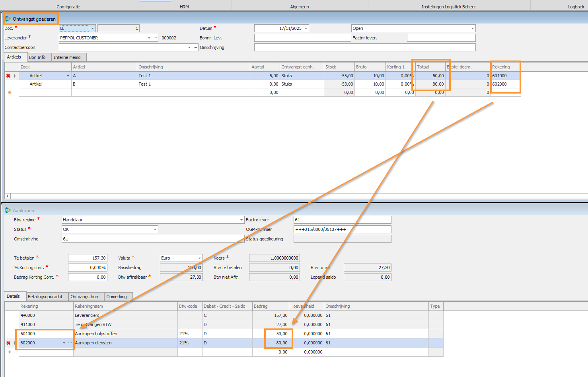
Task: Click the new row star in articles grid
Action: tap(10, 92)
